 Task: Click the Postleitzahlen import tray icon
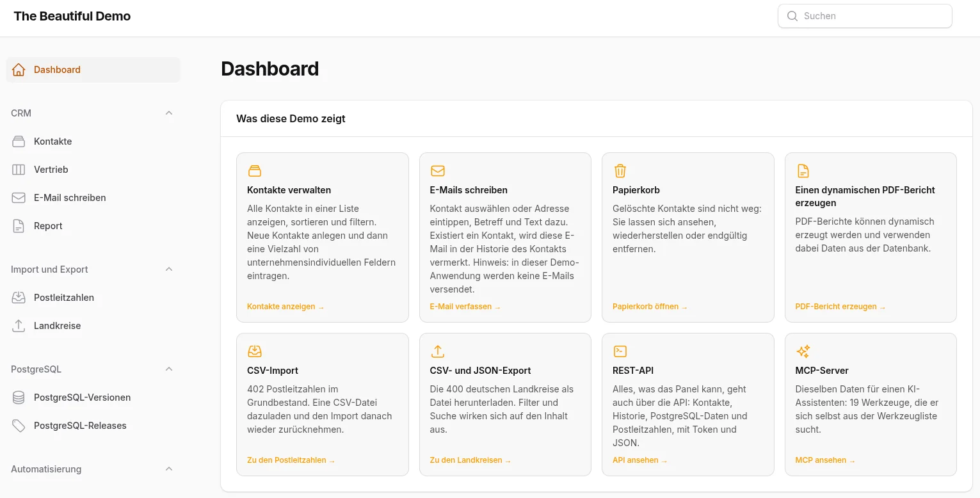tap(19, 298)
